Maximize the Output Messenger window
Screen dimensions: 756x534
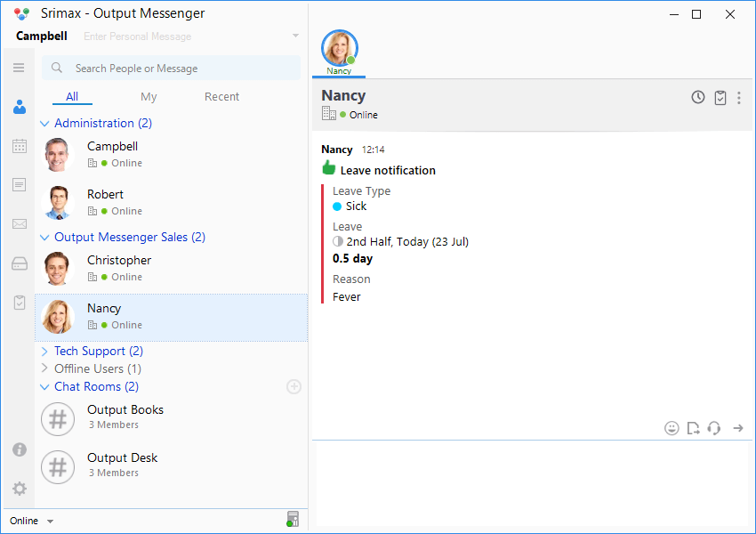[696, 14]
